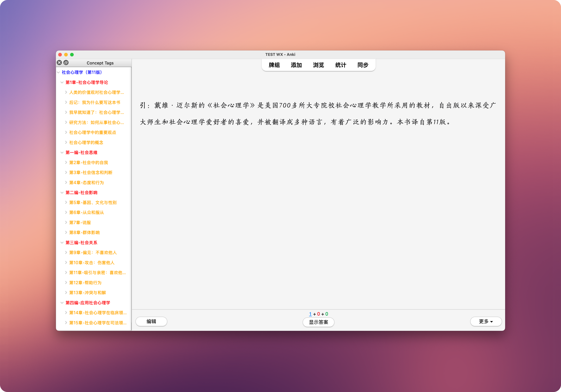The height and width of the screenshot is (392, 561).
Task: Click 同步 to sync the collection
Action: 363,65
